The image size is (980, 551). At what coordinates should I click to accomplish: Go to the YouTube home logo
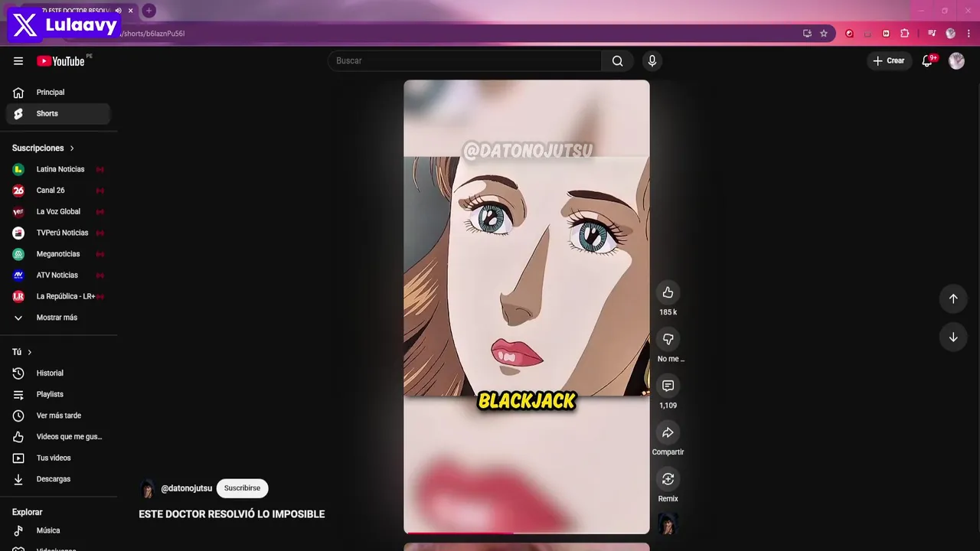coord(60,61)
